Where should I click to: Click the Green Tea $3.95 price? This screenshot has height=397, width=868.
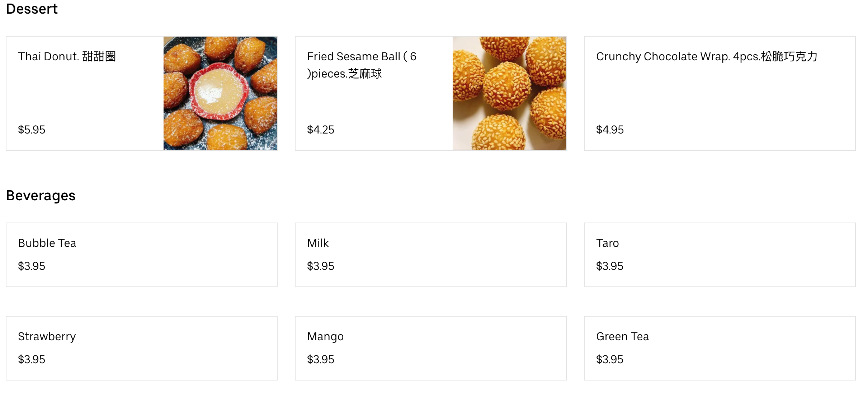coord(610,359)
